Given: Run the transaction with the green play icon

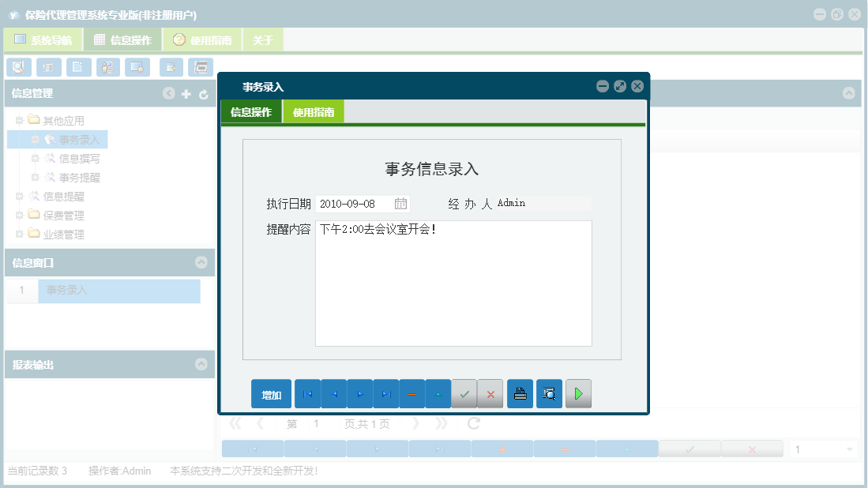Looking at the screenshot, I should click(x=578, y=393).
